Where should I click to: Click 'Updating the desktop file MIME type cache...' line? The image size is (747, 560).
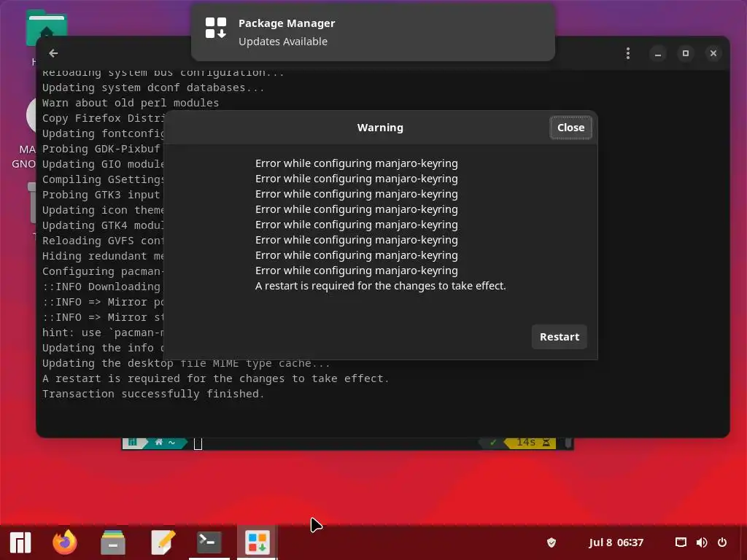click(x=186, y=363)
